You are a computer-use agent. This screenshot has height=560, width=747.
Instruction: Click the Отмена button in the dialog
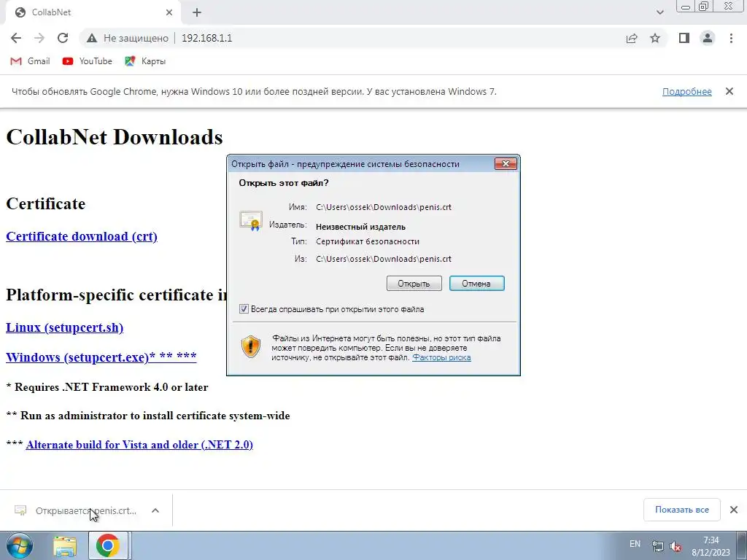(476, 284)
